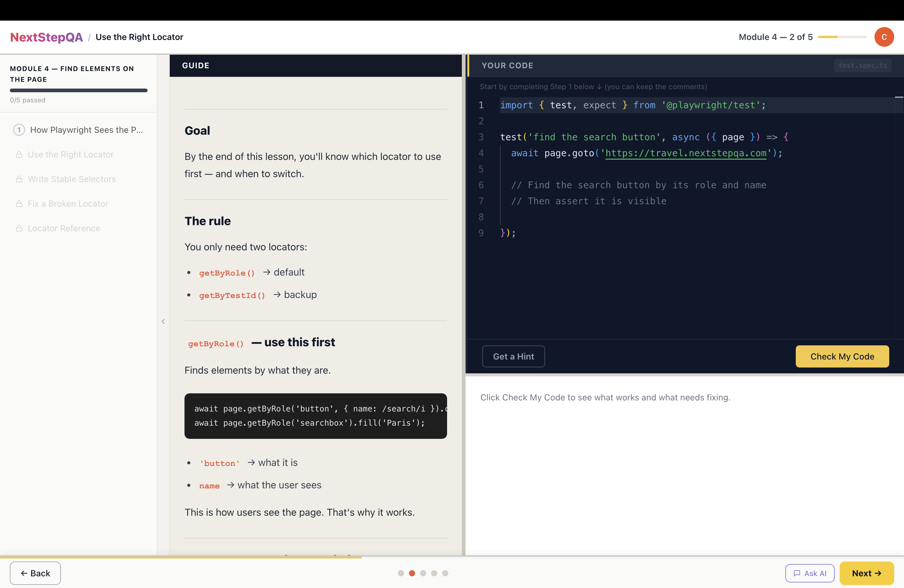
Task: Click the Check My Code button
Action: (x=842, y=356)
